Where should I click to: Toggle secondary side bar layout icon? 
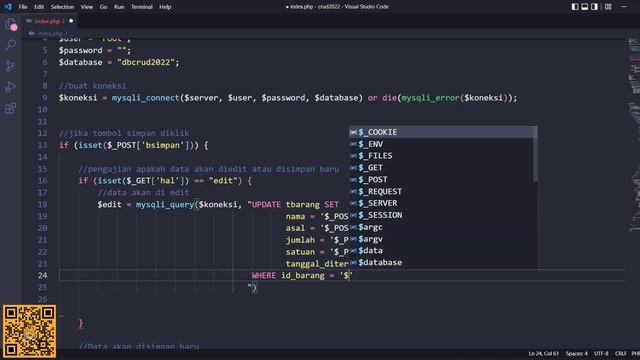click(594, 7)
